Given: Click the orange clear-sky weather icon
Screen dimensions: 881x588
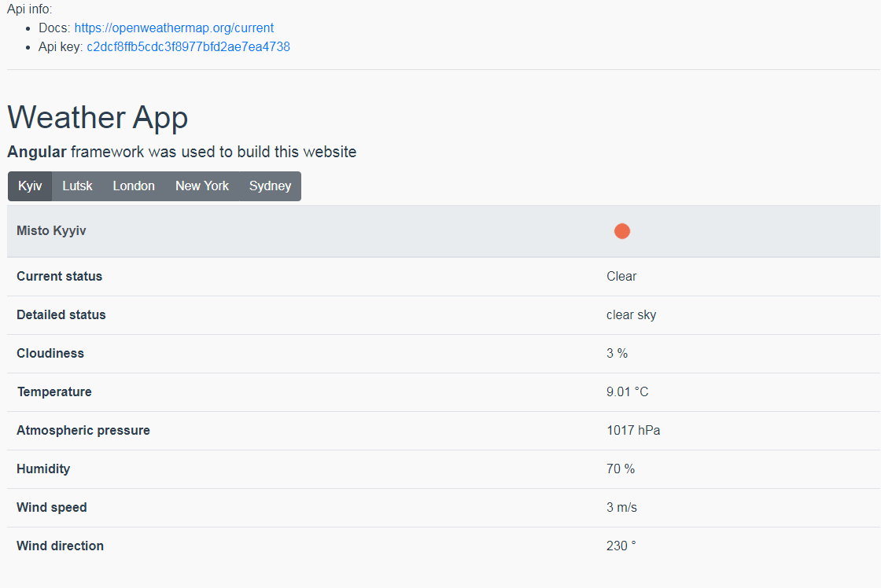Looking at the screenshot, I should click(x=622, y=231).
